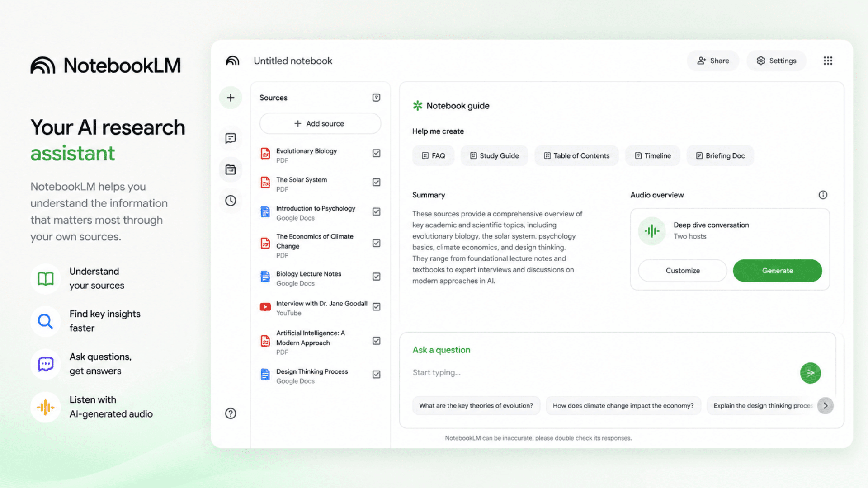
Task: Select suggestion about climate change and economy
Action: point(623,406)
